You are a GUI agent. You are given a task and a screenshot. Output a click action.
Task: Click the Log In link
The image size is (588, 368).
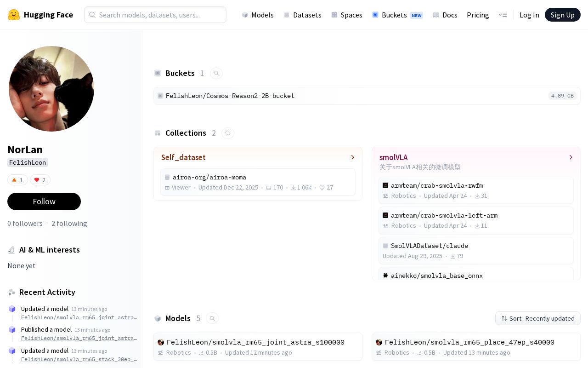coord(529,15)
